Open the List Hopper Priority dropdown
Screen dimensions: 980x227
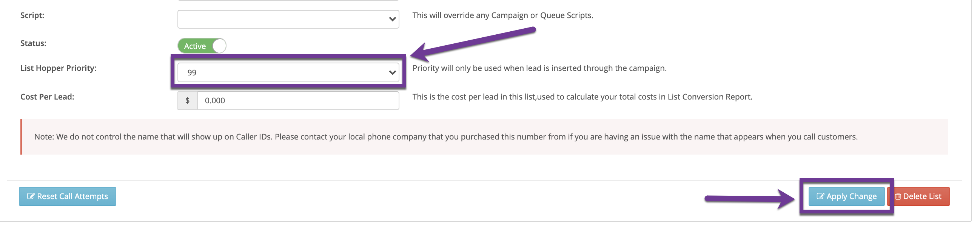point(288,73)
